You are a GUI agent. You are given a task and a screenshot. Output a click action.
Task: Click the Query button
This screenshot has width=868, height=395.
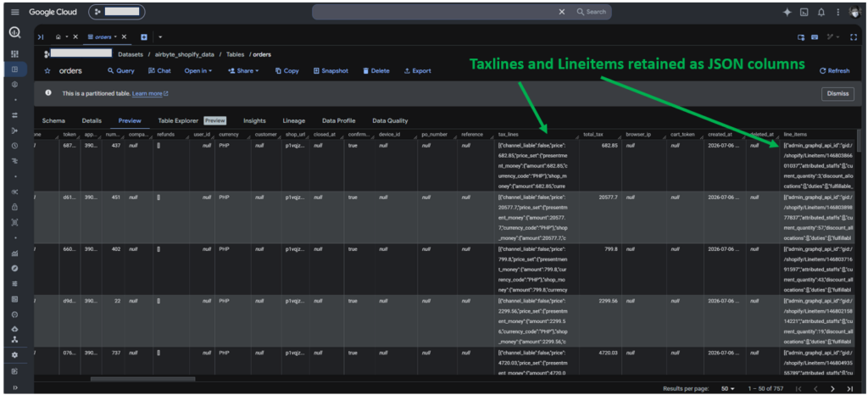click(121, 71)
